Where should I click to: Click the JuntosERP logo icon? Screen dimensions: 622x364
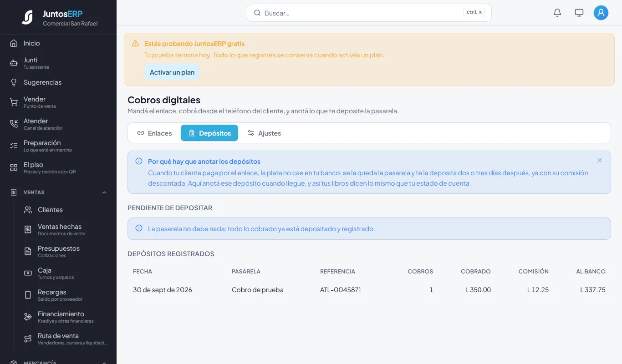tap(27, 17)
